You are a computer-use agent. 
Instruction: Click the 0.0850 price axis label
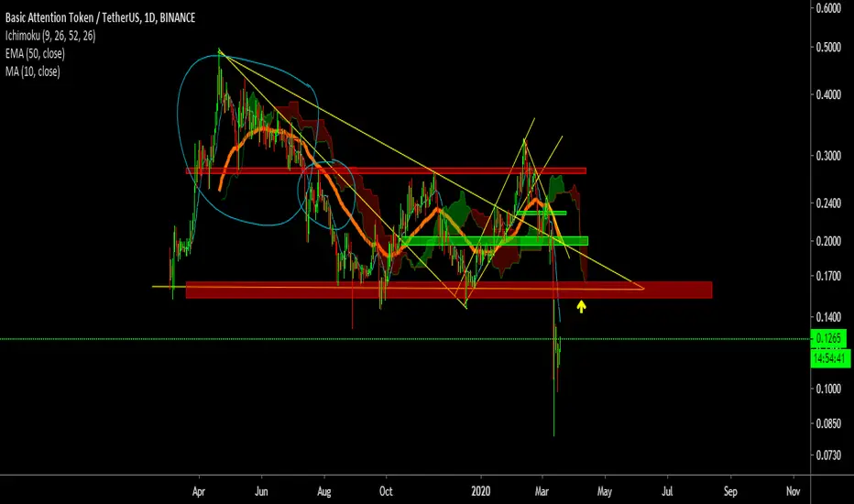(828, 423)
